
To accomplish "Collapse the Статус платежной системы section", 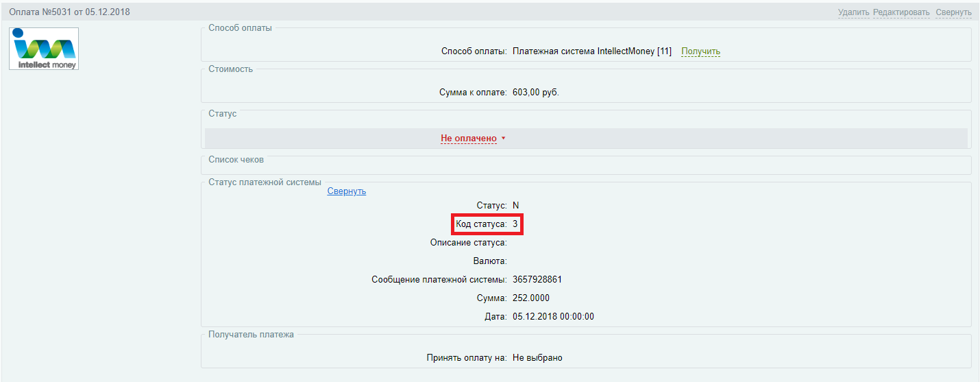I will [346, 191].
